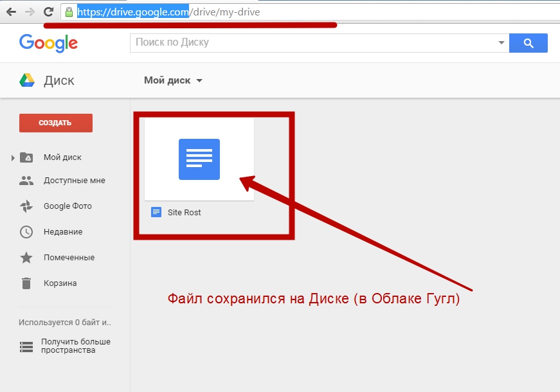Click the blue magnifier search button
This screenshot has height=392, width=560.
point(528,43)
